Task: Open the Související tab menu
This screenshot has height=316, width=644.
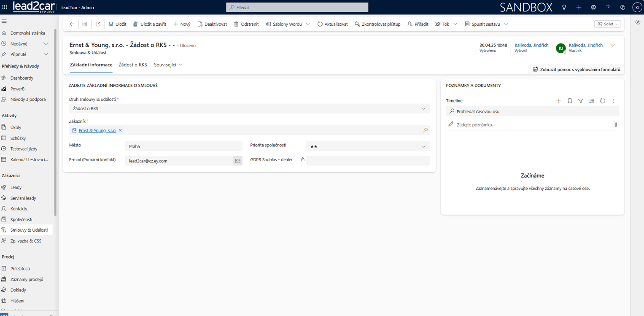Action: 168,65
